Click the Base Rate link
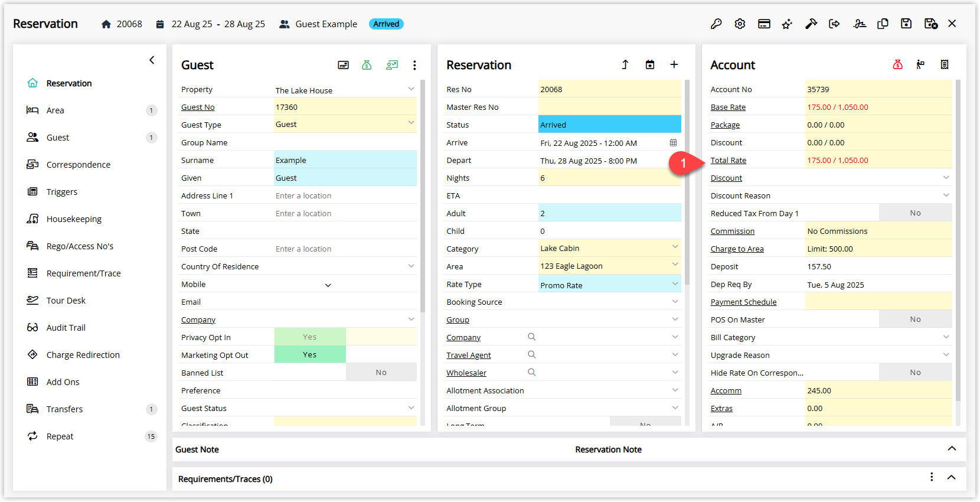This screenshot has width=980, height=502. [728, 107]
